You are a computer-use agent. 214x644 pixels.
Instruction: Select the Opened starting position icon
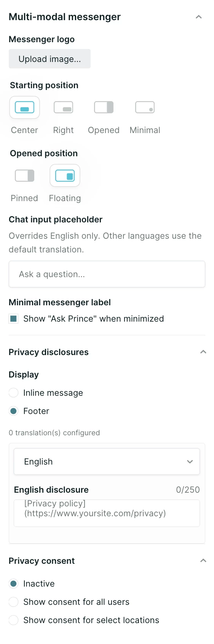coord(104,108)
